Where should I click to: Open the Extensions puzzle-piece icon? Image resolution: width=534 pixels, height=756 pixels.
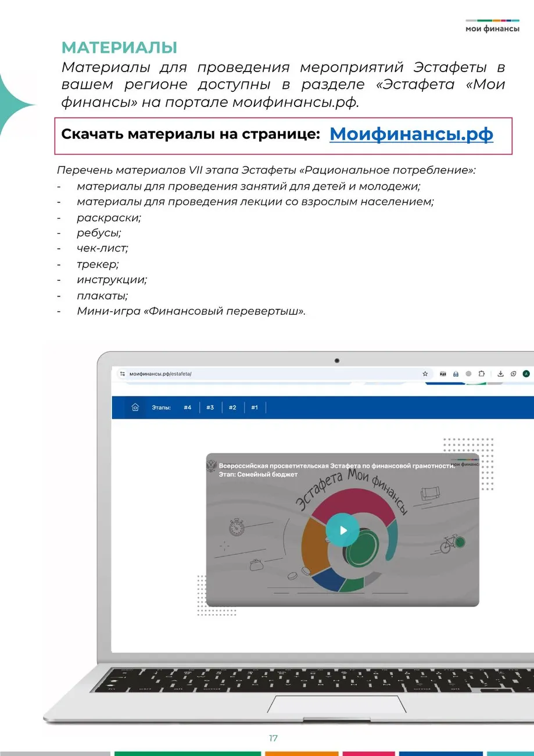(482, 374)
